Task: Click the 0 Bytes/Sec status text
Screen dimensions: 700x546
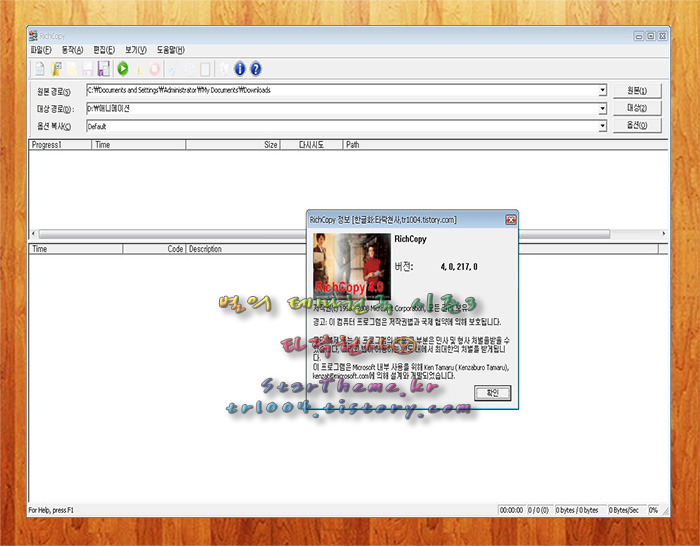Action: point(624,510)
